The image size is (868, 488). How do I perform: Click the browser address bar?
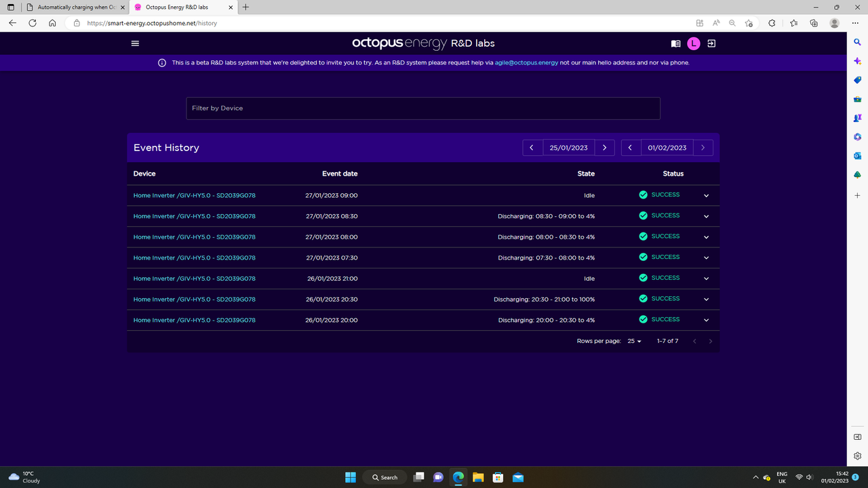pos(380,23)
